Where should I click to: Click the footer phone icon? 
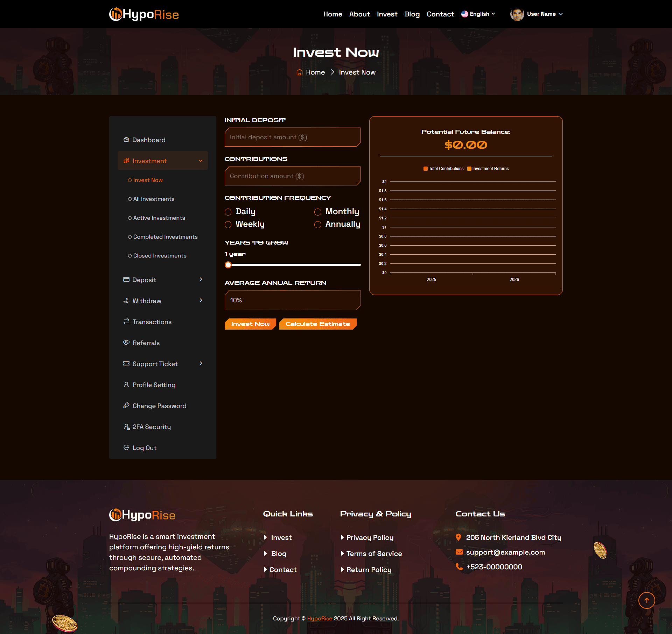[x=459, y=566]
